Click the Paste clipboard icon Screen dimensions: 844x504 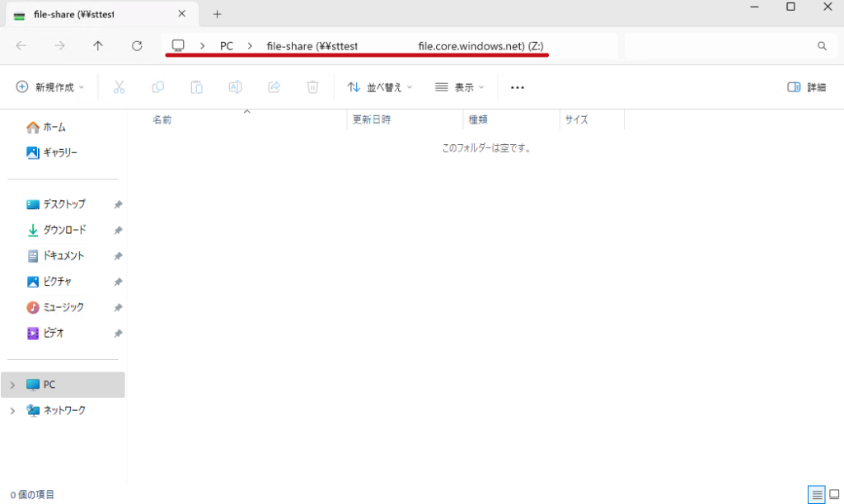point(196,87)
